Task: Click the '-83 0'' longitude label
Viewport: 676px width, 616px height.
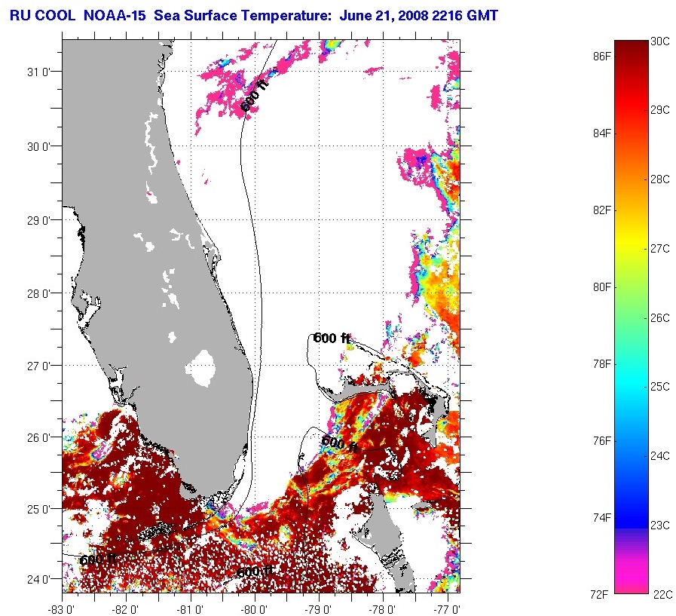Action: tap(62, 609)
